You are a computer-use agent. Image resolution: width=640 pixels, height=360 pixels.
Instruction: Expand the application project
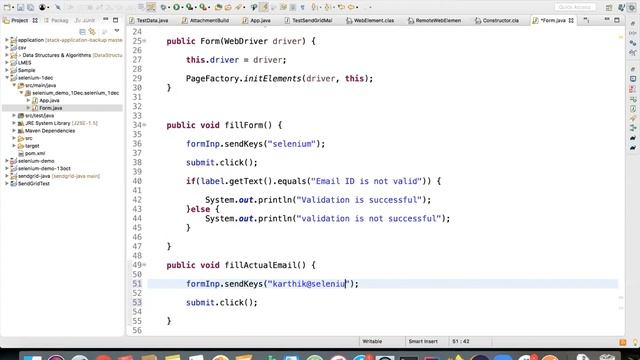click(7, 40)
